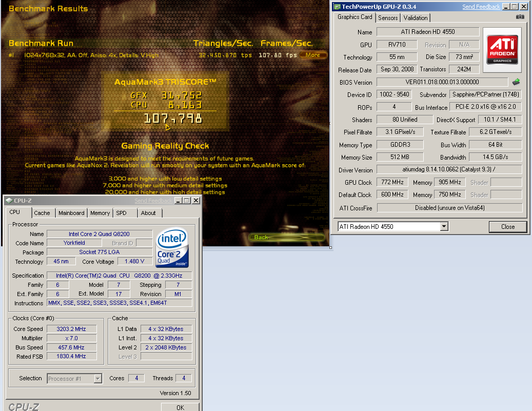Click Send Feedback link in GPU-Z
The width and height of the screenshot is (532, 411).
(x=481, y=7)
